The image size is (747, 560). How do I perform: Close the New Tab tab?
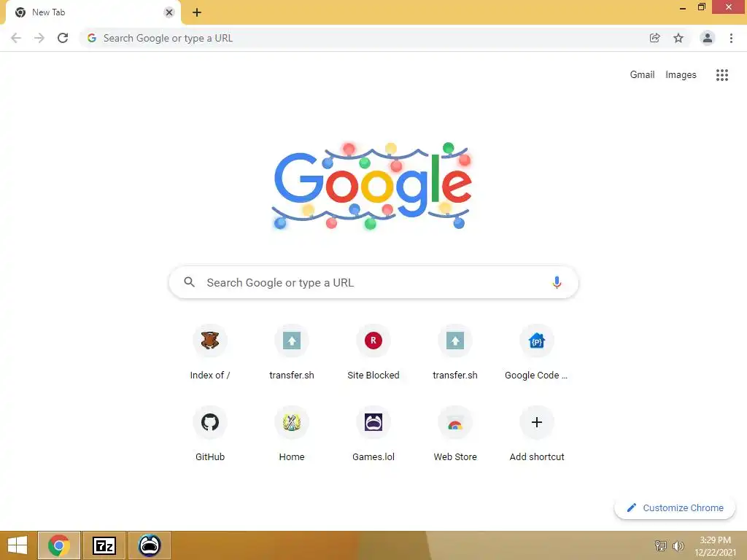coord(169,12)
